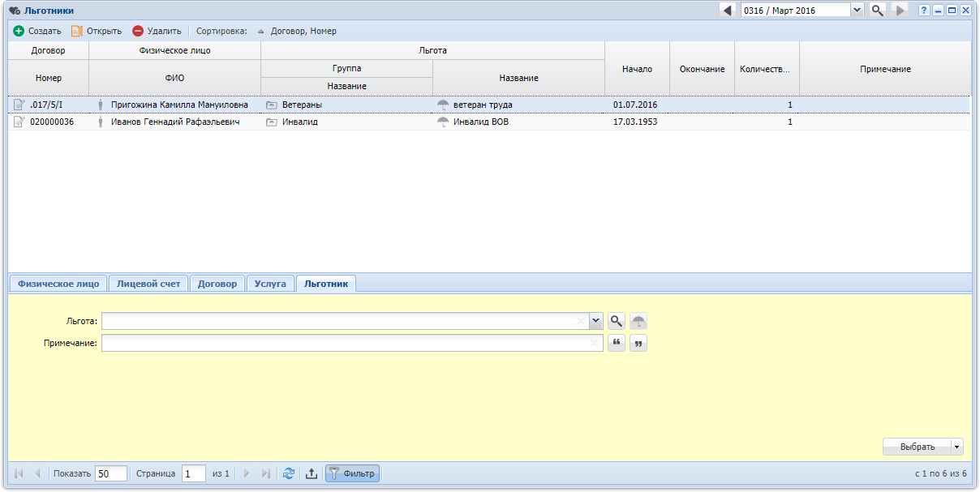This screenshot has height=492, width=980.
Task: Click the Удалить (delete) toolbar button
Action: coord(157,32)
